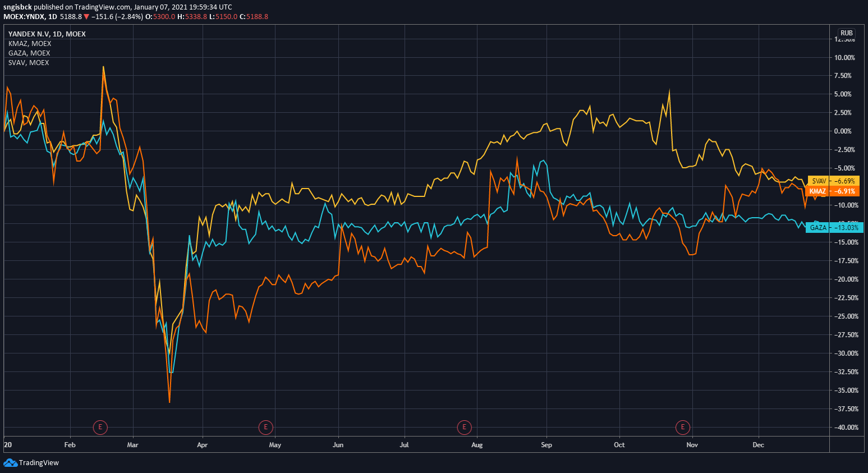Image resolution: width=868 pixels, height=473 pixels.
Task: Click the O:5300.0 open value in header
Action: point(160,17)
